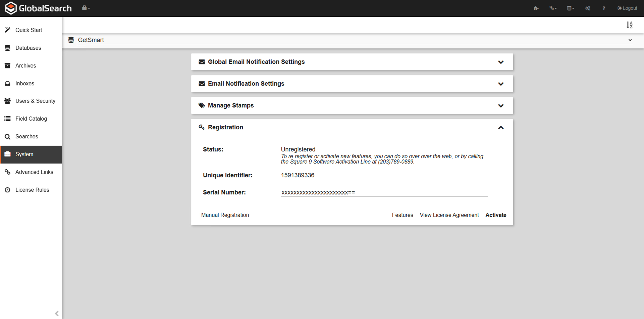
Task: Click the Users & Security people icon
Action: [x=7, y=101]
